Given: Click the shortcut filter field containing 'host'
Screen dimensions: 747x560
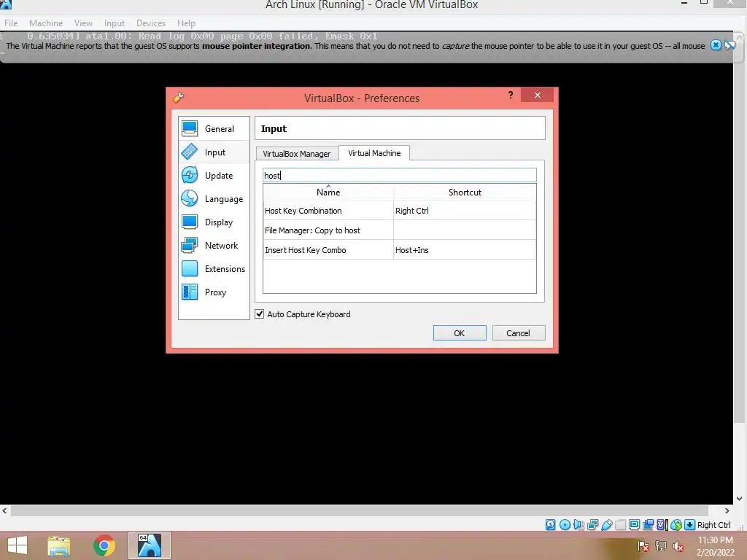Looking at the screenshot, I should 399,175.
